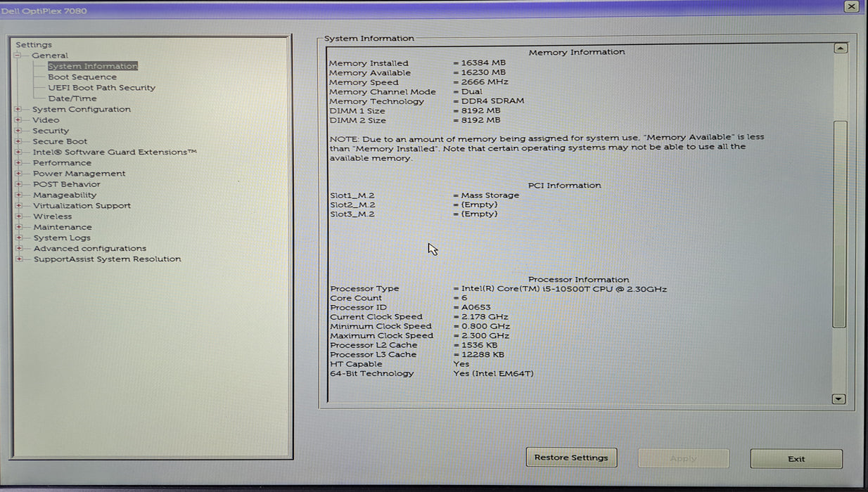Click the Slot3_M.2 row

tap(414, 214)
